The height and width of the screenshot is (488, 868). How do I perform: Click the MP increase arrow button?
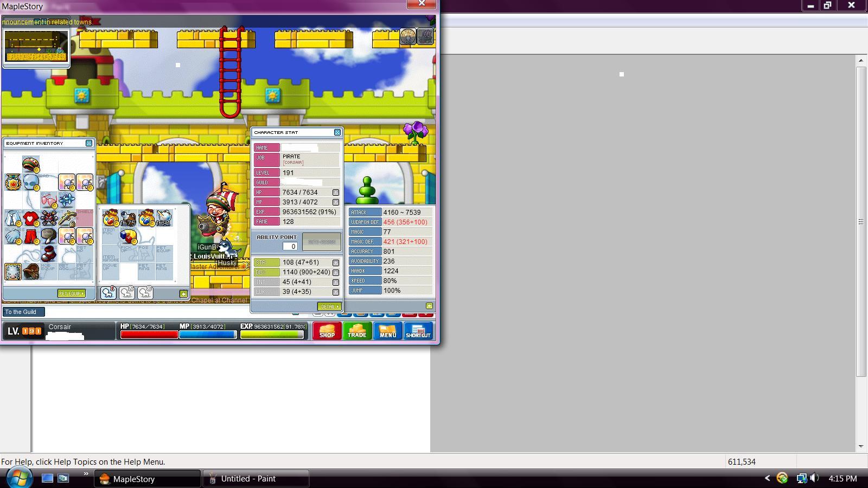[336, 202]
